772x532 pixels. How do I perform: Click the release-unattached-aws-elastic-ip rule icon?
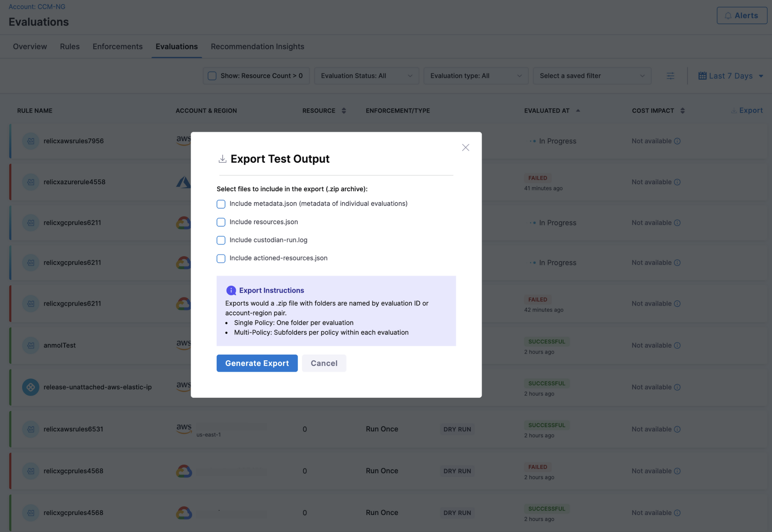point(31,387)
